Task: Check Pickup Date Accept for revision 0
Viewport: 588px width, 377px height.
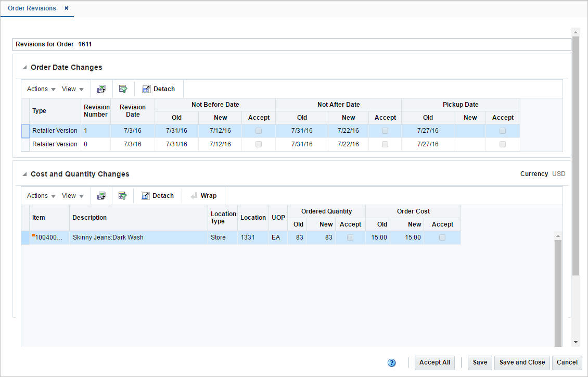Action: pyautogui.click(x=503, y=144)
